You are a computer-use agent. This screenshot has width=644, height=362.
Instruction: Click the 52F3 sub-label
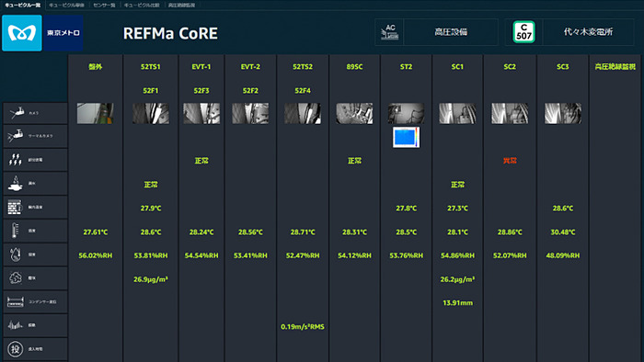click(201, 91)
